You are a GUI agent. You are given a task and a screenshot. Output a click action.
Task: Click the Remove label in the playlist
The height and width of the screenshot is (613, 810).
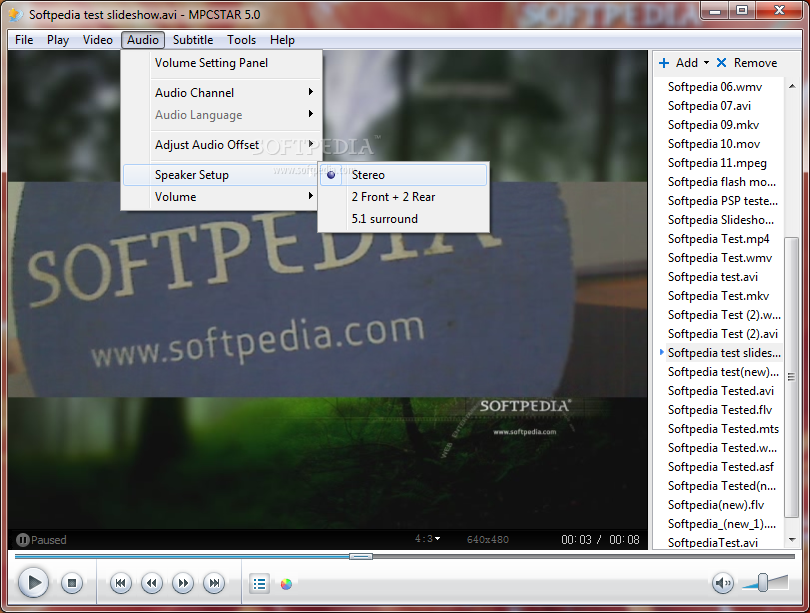pyautogui.click(x=755, y=63)
